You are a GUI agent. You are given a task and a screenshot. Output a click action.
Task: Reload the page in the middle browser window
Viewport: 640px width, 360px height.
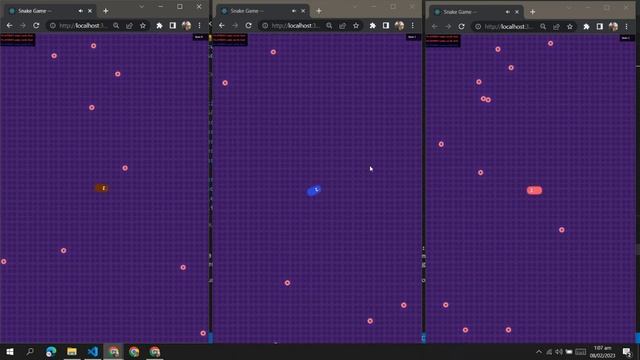click(x=249, y=25)
